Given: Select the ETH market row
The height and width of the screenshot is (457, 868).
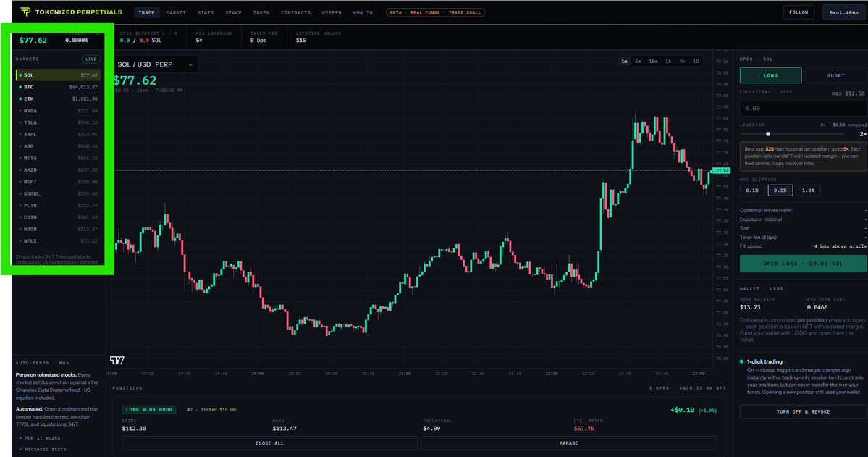Looking at the screenshot, I should pos(58,98).
